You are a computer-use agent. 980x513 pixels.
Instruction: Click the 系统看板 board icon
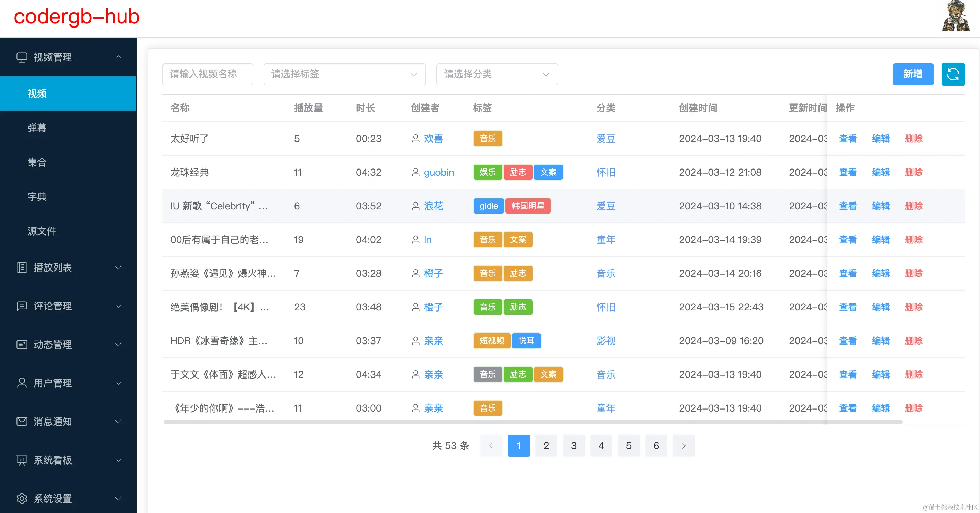coord(22,460)
